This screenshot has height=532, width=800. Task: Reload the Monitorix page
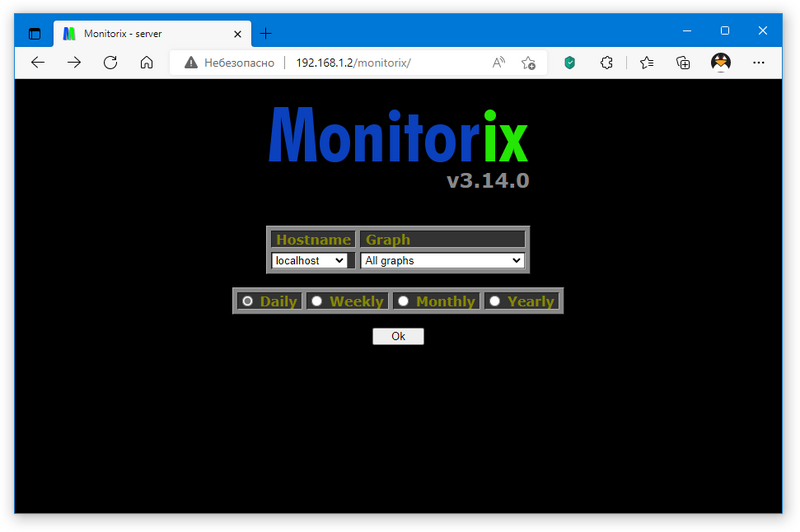[110, 63]
